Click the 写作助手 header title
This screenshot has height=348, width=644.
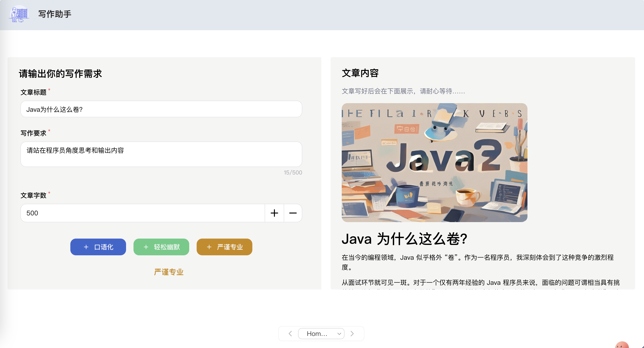pos(55,14)
